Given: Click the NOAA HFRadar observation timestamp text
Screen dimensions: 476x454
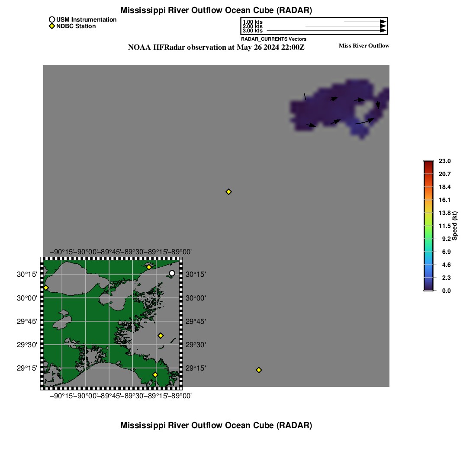Looking at the screenshot, I should click(216, 48).
